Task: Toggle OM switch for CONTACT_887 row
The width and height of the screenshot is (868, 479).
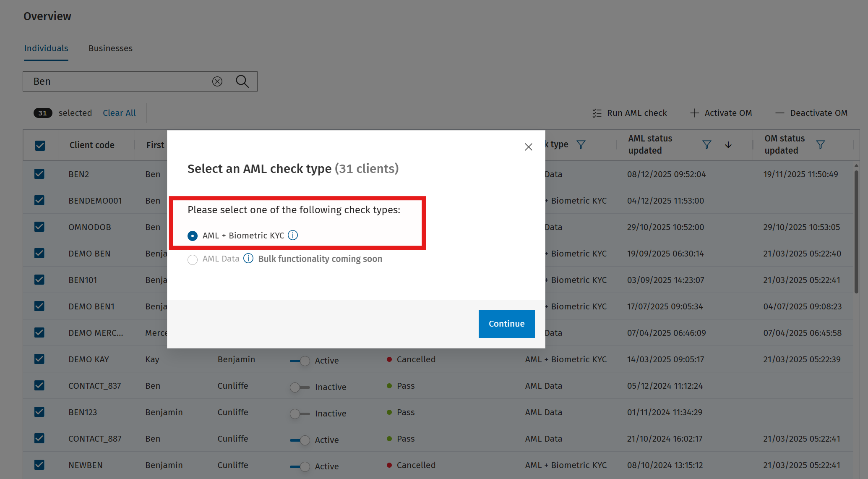Action: click(x=300, y=440)
